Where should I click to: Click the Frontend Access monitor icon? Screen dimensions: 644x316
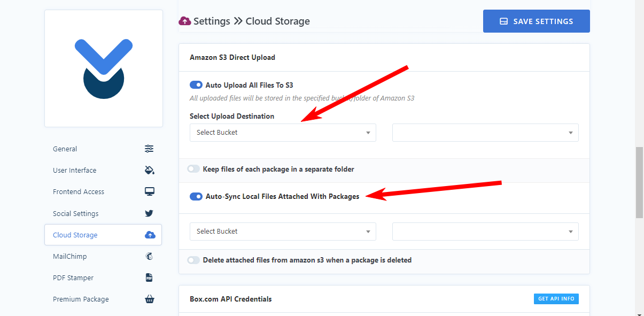point(150,191)
